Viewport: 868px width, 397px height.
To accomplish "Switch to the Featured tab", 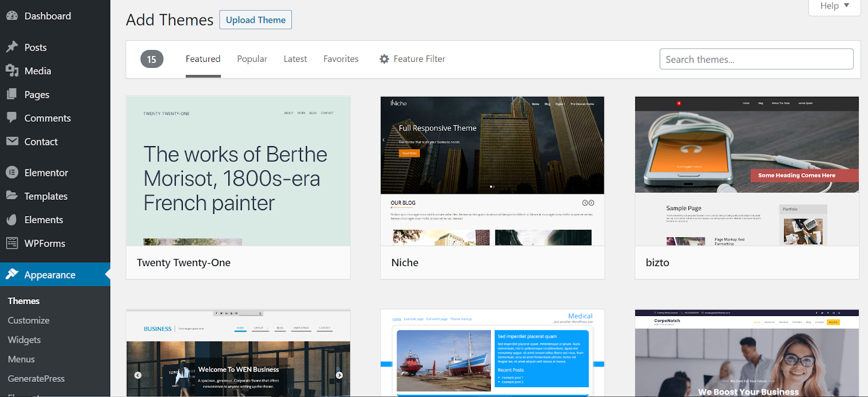I will coord(203,59).
